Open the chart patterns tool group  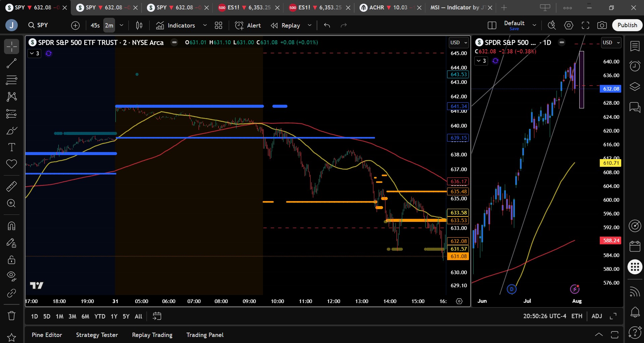coord(11,97)
